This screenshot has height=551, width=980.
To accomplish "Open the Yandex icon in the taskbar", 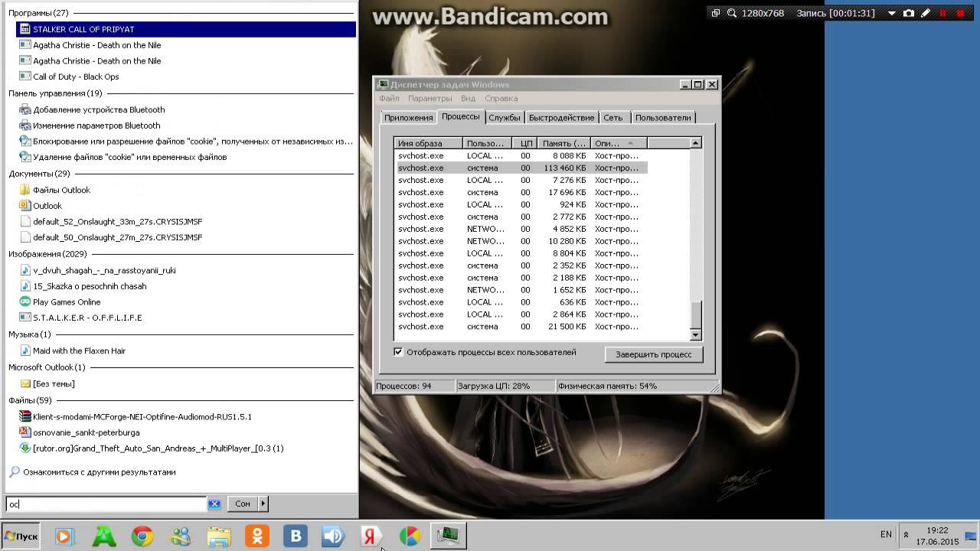I will click(372, 536).
